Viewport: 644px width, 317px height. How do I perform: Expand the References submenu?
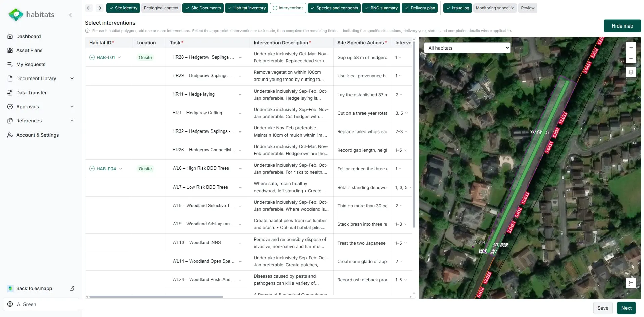[x=72, y=121]
